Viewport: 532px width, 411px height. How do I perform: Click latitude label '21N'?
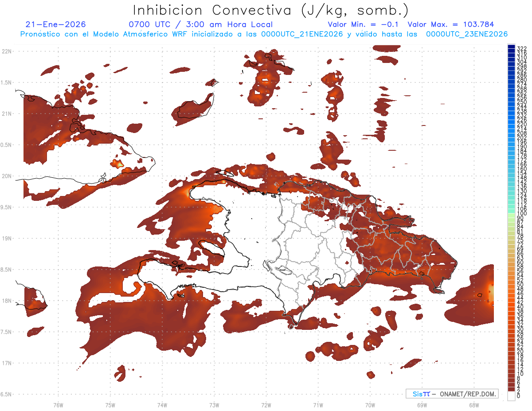[x=6, y=114]
